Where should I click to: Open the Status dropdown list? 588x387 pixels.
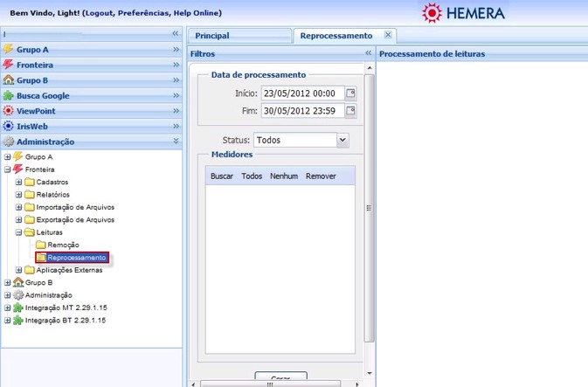pos(342,140)
